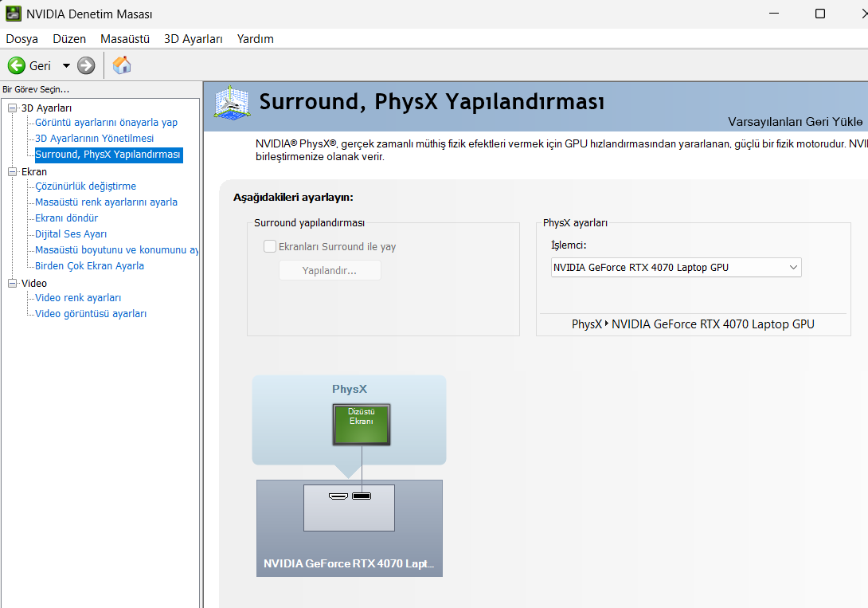The height and width of the screenshot is (608, 868).
Task: Open the Masaüstü menu
Action: click(125, 39)
